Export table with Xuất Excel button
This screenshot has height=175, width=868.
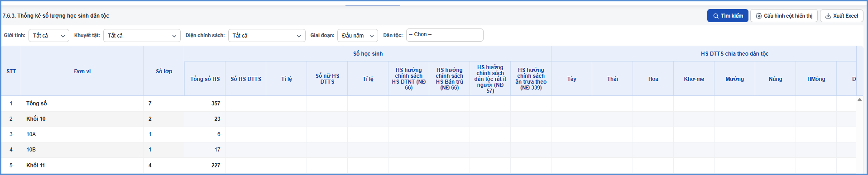tap(841, 16)
